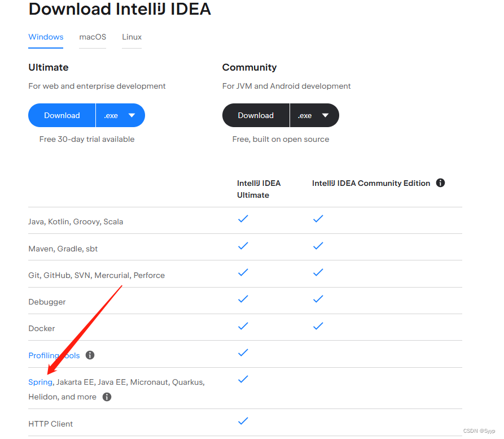Click the Git, GitHub, SVN, Mercurial, Perforce label
504x439 pixels.
pos(97,276)
